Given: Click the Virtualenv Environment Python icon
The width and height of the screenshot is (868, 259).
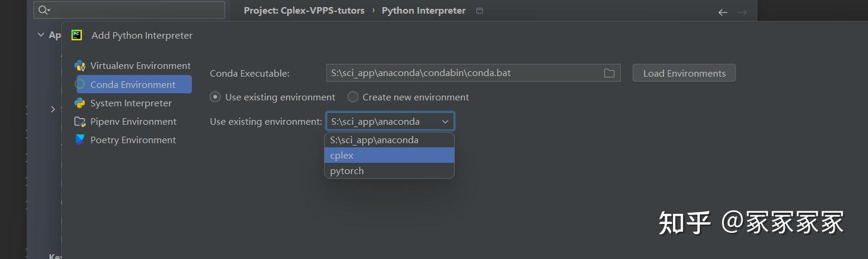Looking at the screenshot, I should (x=80, y=66).
